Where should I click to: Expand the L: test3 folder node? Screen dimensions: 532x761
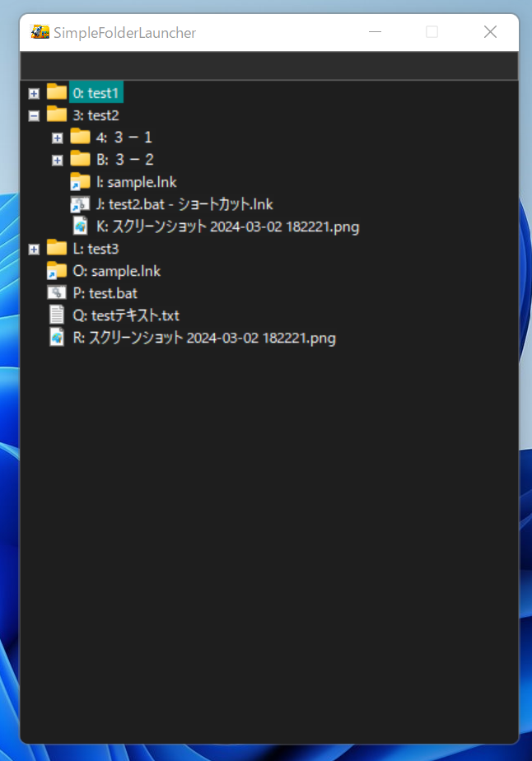click(34, 249)
